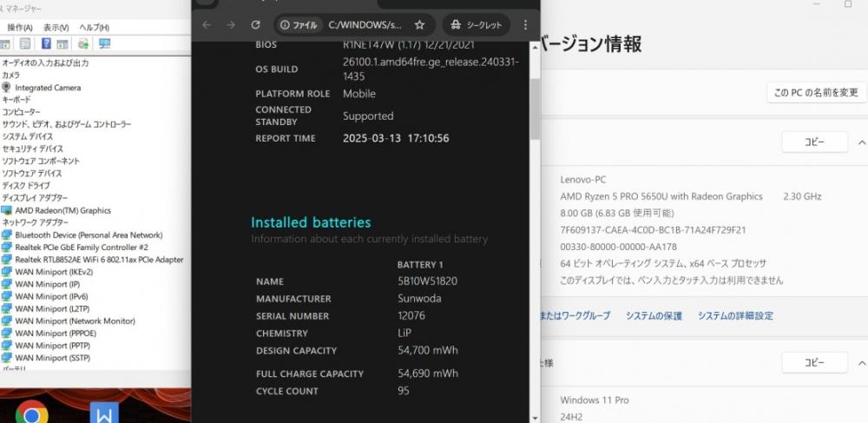
Task: Select サウンド、ビデオ、およびゲーム コントローラー category
Action: tap(67, 124)
